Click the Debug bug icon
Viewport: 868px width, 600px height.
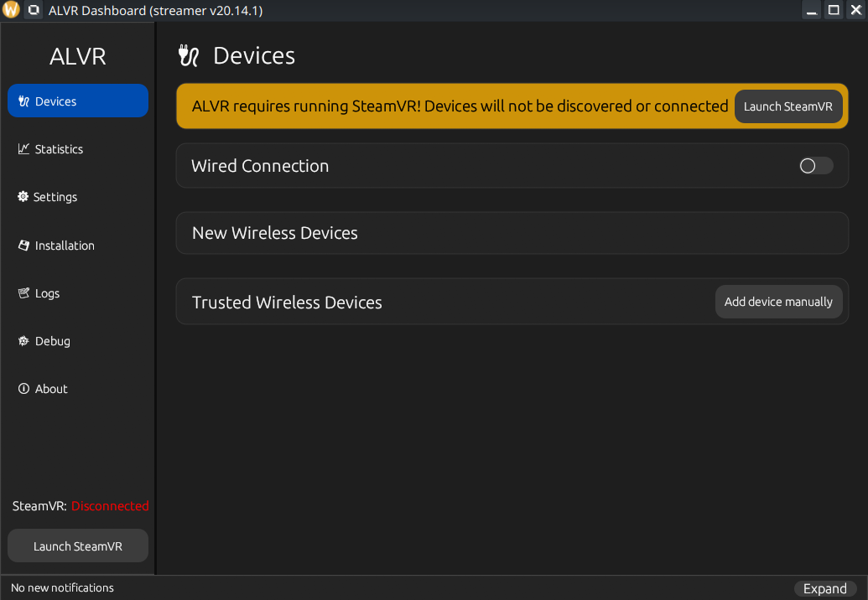click(x=23, y=341)
